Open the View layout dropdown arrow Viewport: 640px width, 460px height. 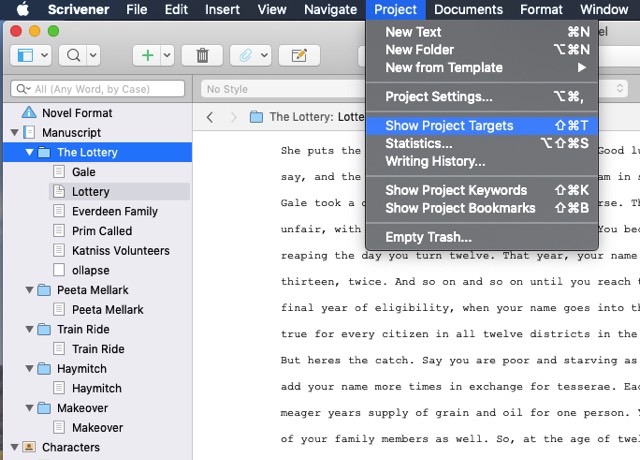44,55
